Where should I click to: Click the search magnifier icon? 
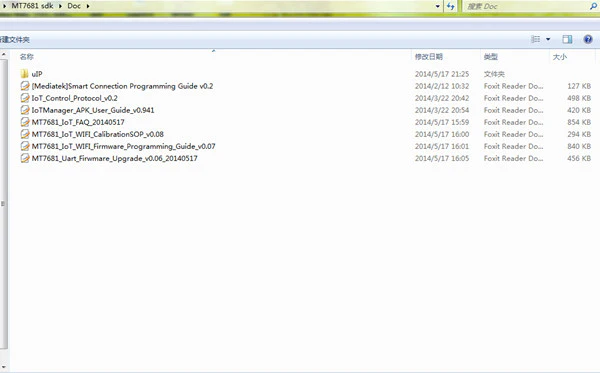(593, 6)
